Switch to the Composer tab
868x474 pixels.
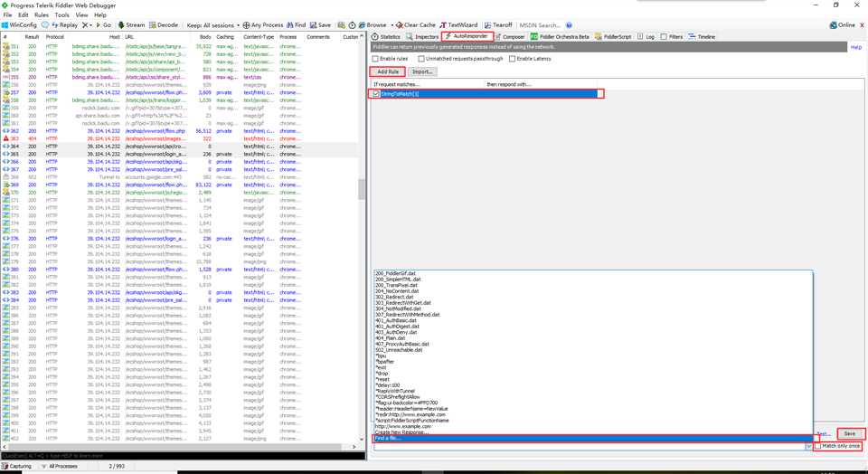(509, 36)
